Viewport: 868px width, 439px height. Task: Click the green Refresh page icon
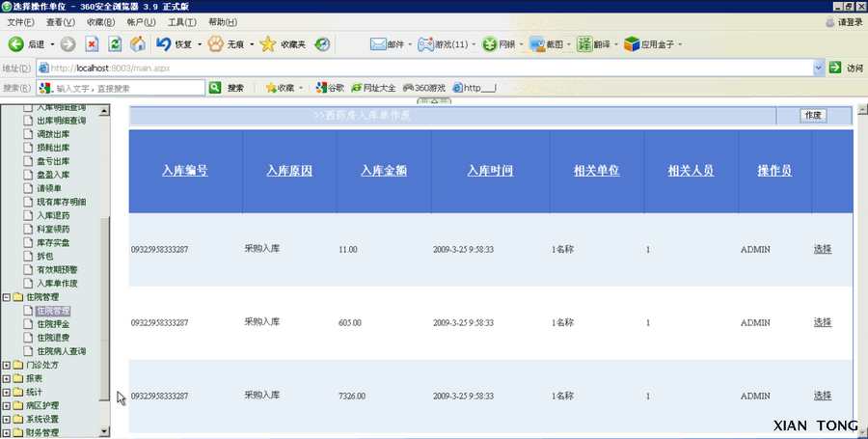[x=115, y=43]
